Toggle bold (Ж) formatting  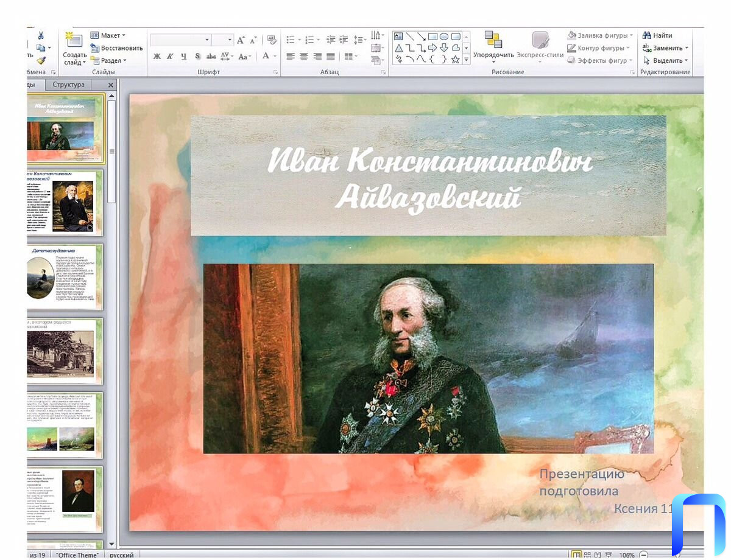pos(157,57)
